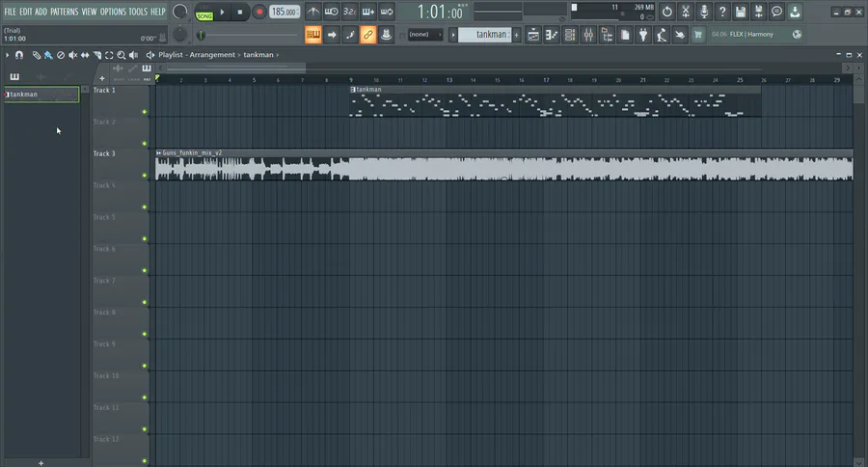The width and height of the screenshot is (868, 467).
Task: Select the Paint brush tool
Action: pos(48,55)
